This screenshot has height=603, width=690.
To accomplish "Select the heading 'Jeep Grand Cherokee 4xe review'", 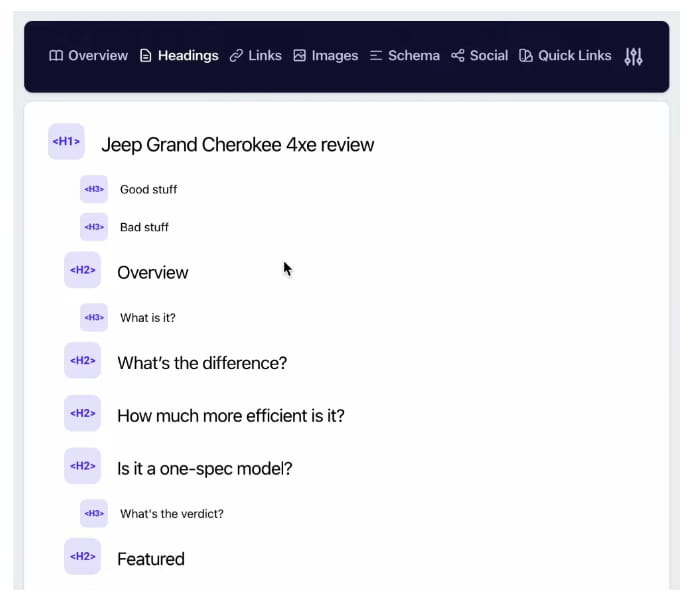I will pos(238,145).
